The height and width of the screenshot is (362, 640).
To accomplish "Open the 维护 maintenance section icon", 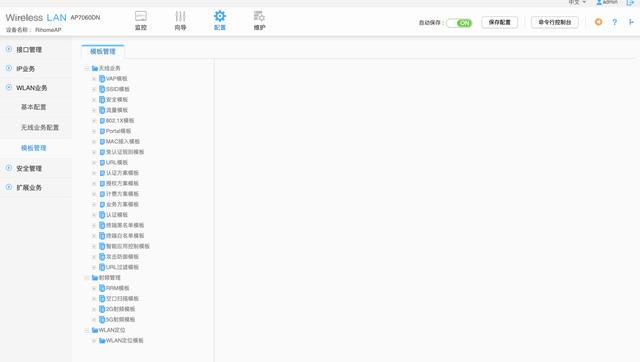I will tap(259, 16).
